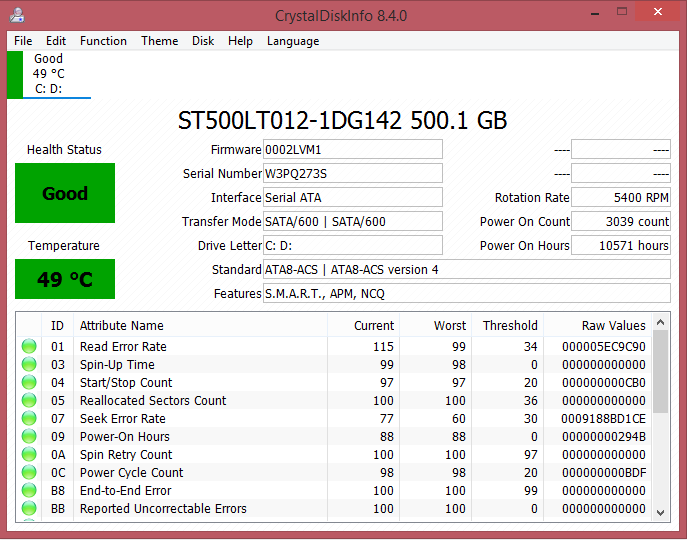This screenshot has width=687, height=540.
Task: Select the Seek Error Rate attribute name
Action: pyautogui.click(x=123, y=418)
